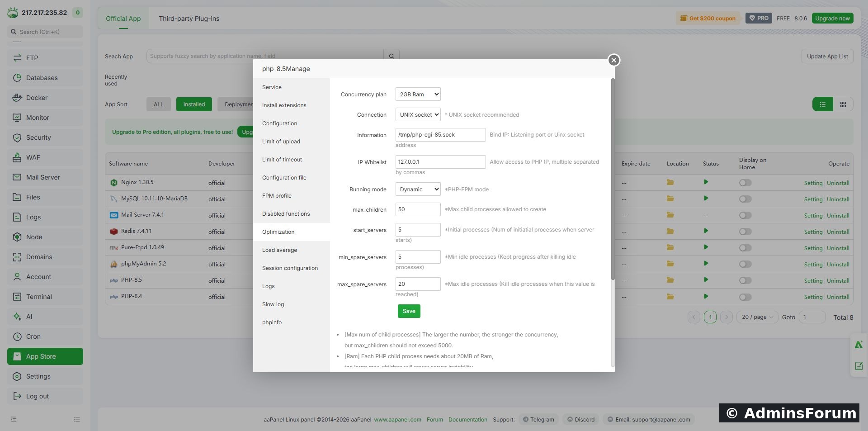Close the php-8.5Manage dialog
Image resolution: width=868 pixels, height=431 pixels.
(x=613, y=60)
